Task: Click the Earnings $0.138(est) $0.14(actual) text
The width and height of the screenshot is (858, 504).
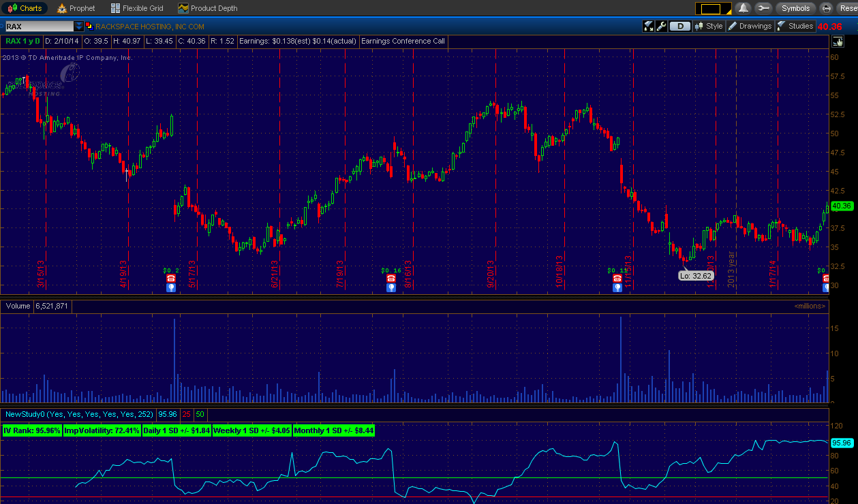Action: [x=298, y=41]
